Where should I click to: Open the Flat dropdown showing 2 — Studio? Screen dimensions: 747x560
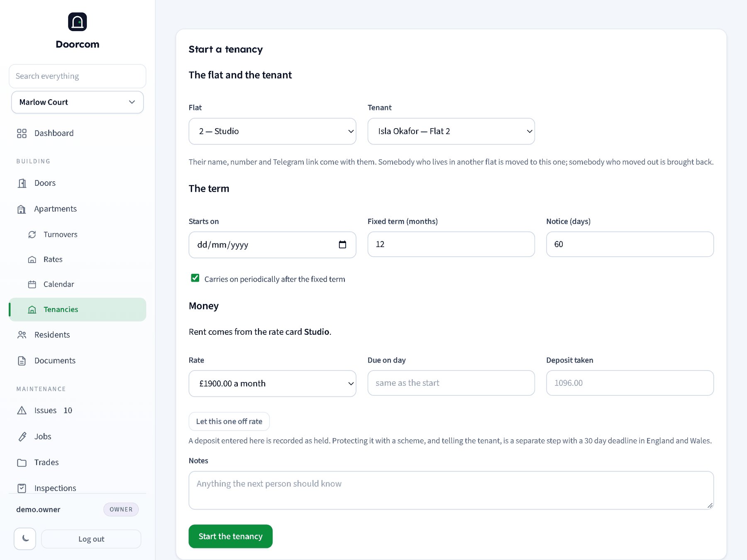tap(272, 131)
